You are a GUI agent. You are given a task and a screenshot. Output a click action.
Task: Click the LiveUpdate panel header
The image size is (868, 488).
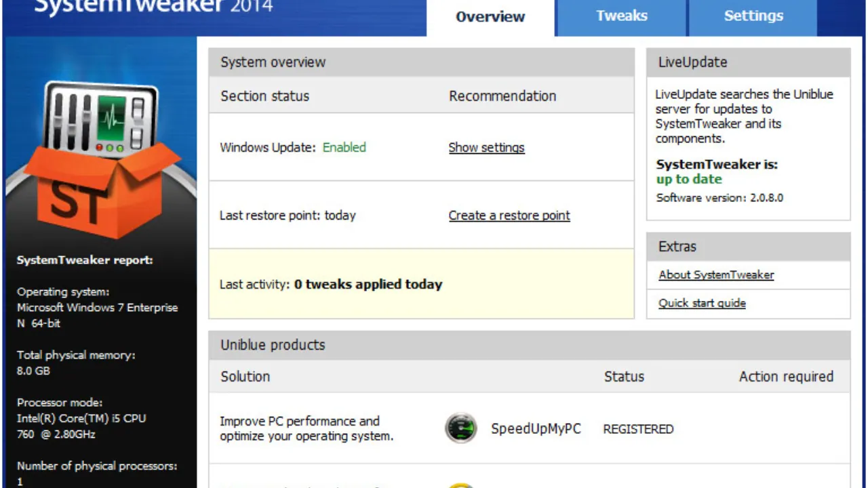click(x=748, y=62)
